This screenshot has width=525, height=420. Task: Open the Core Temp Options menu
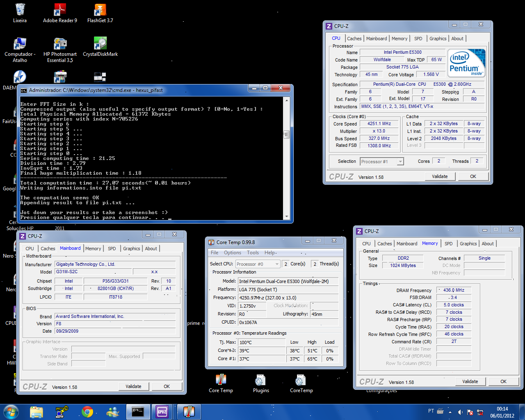point(233,253)
